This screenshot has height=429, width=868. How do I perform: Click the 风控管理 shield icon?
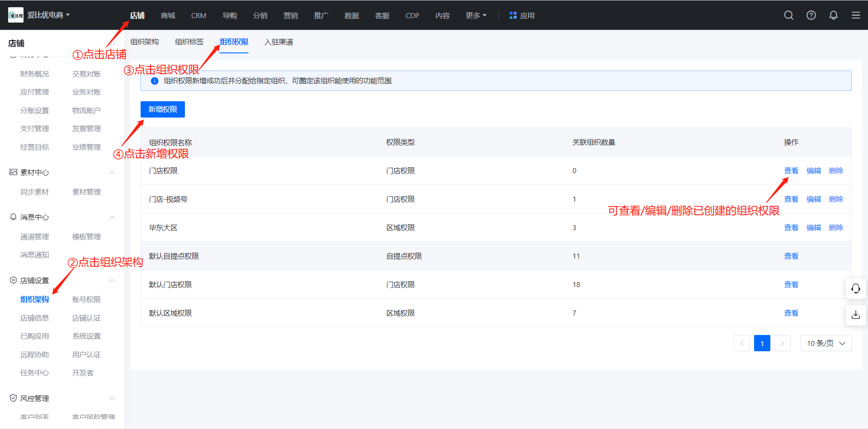coord(13,398)
